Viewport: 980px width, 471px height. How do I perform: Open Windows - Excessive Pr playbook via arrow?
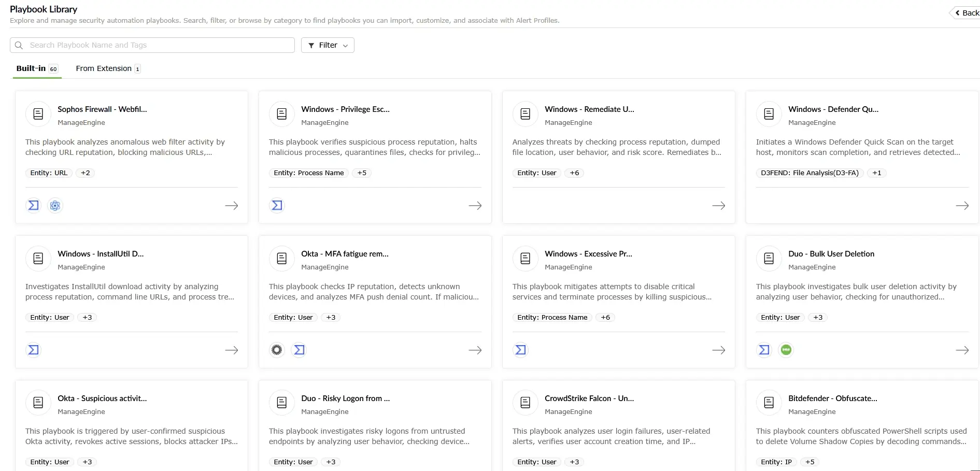point(719,350)
